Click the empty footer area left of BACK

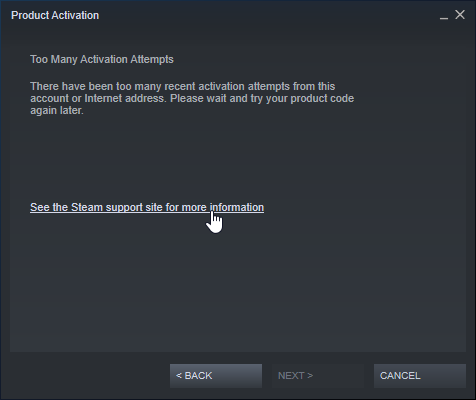coord(88,376)
